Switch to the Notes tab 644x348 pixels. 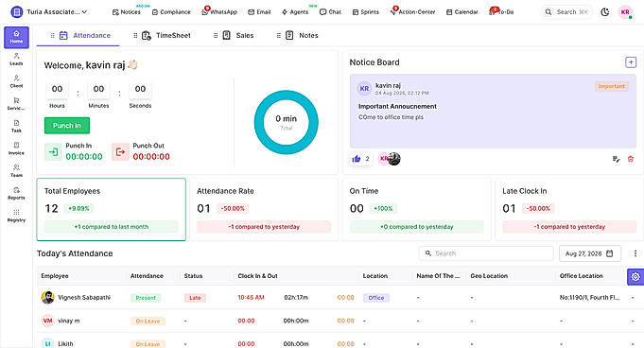click(x=297, y=35)
